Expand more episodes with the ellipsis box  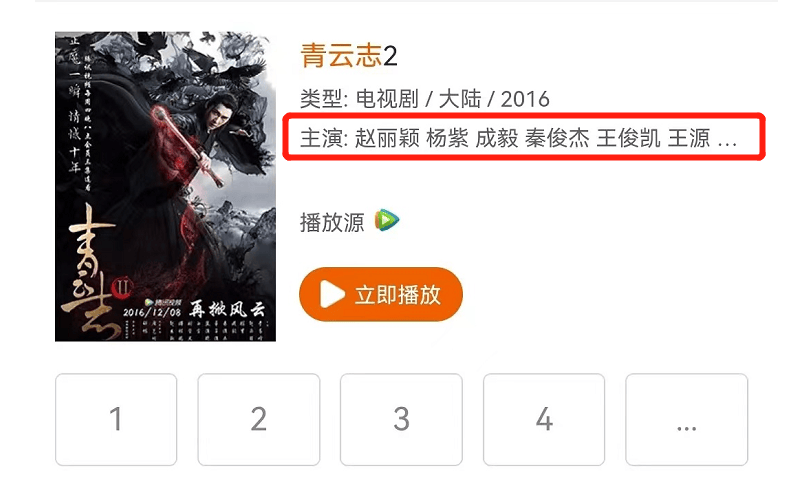pos(686,419)
